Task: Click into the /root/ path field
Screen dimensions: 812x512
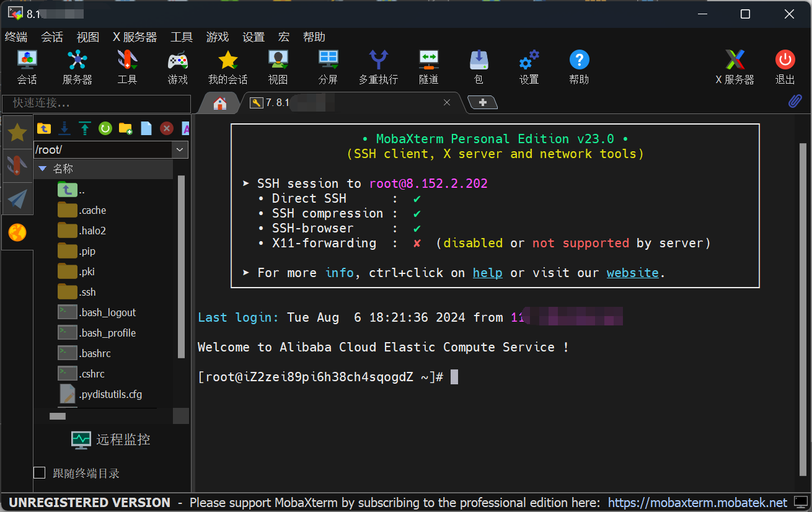Action: click(x=102, y=149)
